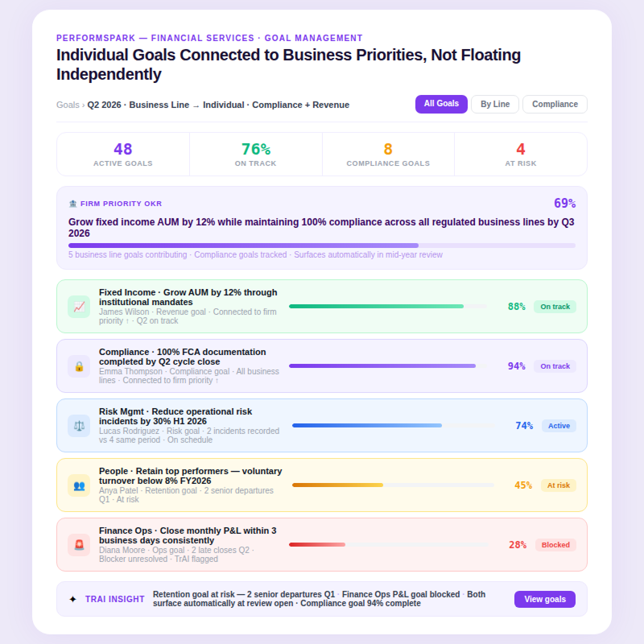Click the TRAI INSIGHT label
Image resolution: width=644 pixels, height=644 pixels.
click(x=114, y=599)
